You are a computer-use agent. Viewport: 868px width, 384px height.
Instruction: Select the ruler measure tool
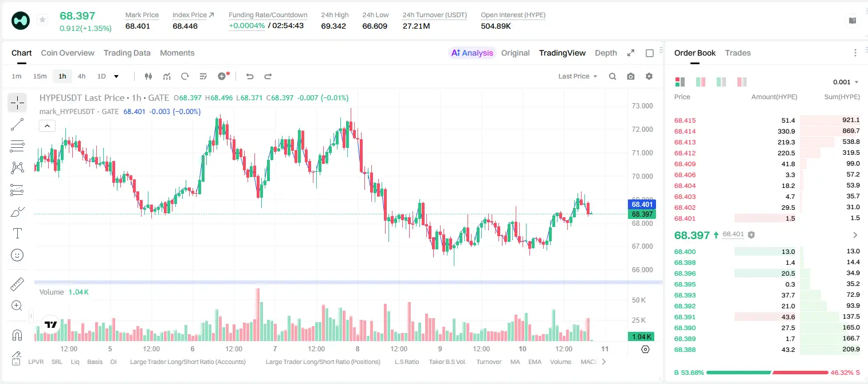point(17,284)
